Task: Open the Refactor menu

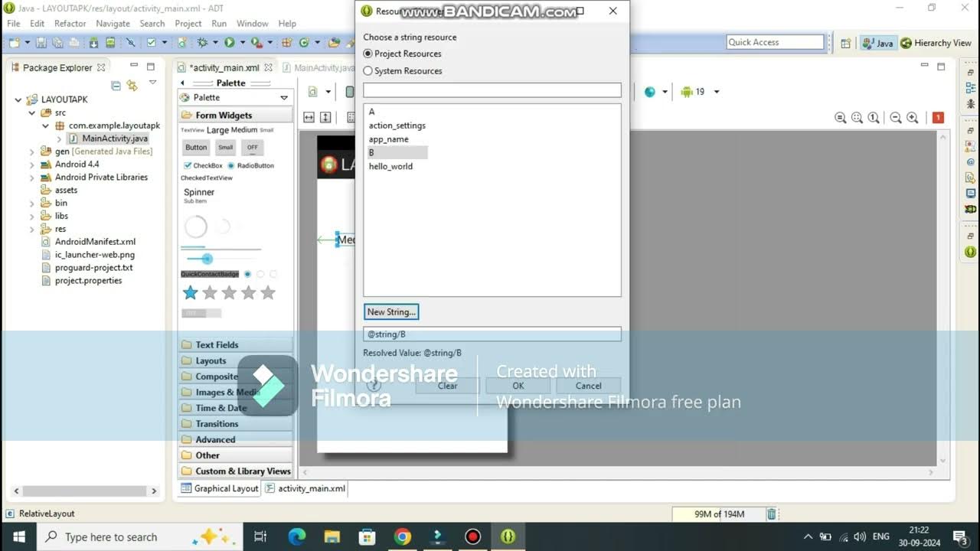Action: [70, 24]
